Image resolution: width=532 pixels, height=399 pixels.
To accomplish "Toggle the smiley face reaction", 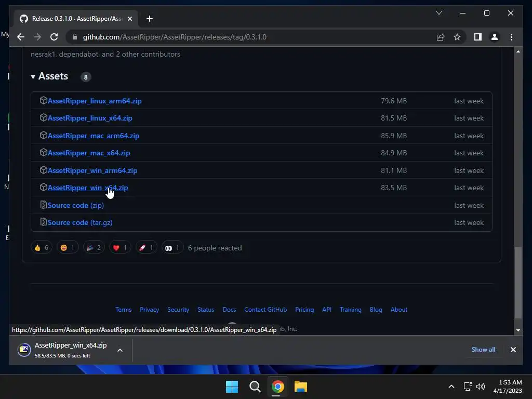I will click(68, 248).
